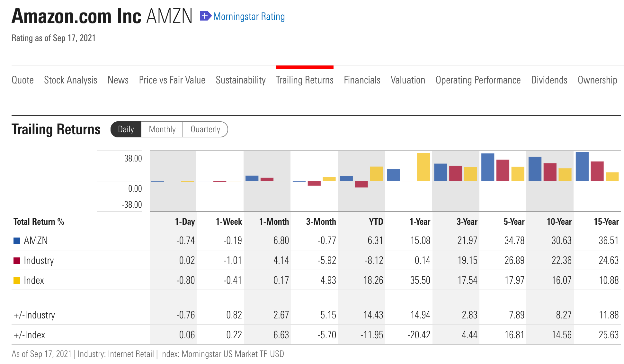Go to the Dividends tab
624x364 pixels.
pos(549,80)
